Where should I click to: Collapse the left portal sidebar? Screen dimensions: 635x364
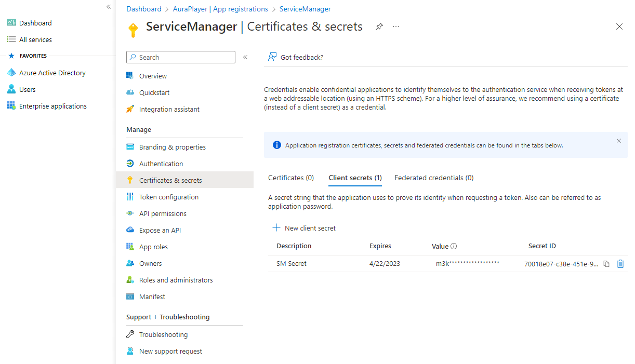coord(109,7)
